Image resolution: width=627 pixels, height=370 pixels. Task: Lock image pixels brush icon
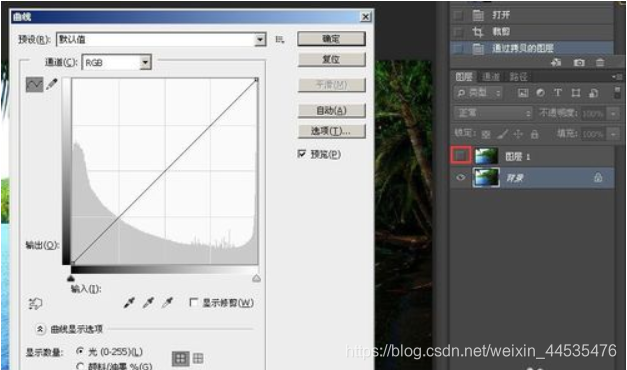coord(502,134)
